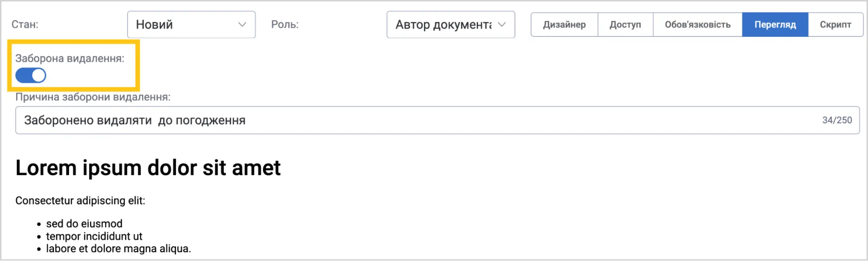868x261 pixels.
Task: Click the Заборона видалення label text
Action: coord(70,59)
